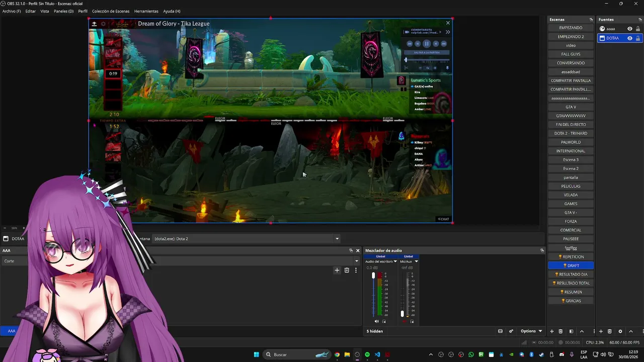Screen dimensions: 644x362
Task: Select the GRACIAS scene
Action: pos(571,301)
